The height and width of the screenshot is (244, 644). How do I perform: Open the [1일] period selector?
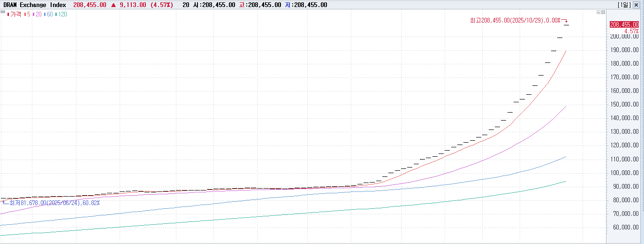tap(624, 5)
